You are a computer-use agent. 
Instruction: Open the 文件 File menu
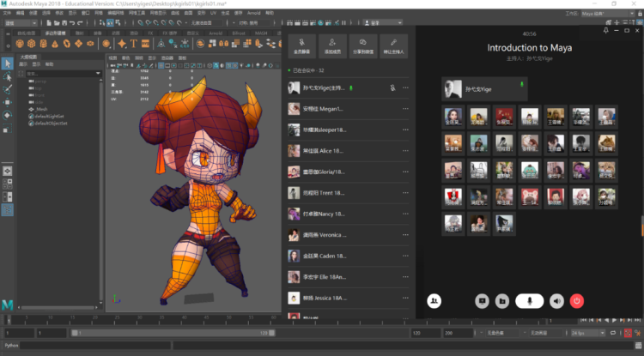tap(7, 13)
